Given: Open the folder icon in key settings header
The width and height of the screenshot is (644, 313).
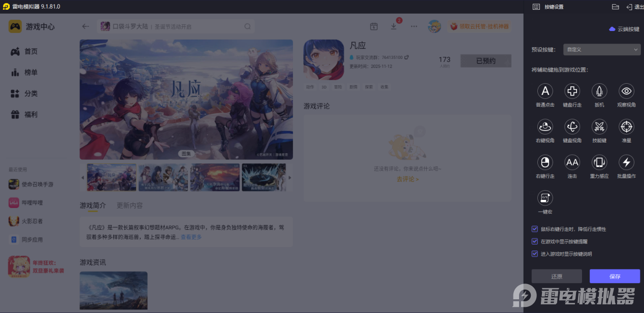Looking at the screenshot, I should (x=615, y=7).
